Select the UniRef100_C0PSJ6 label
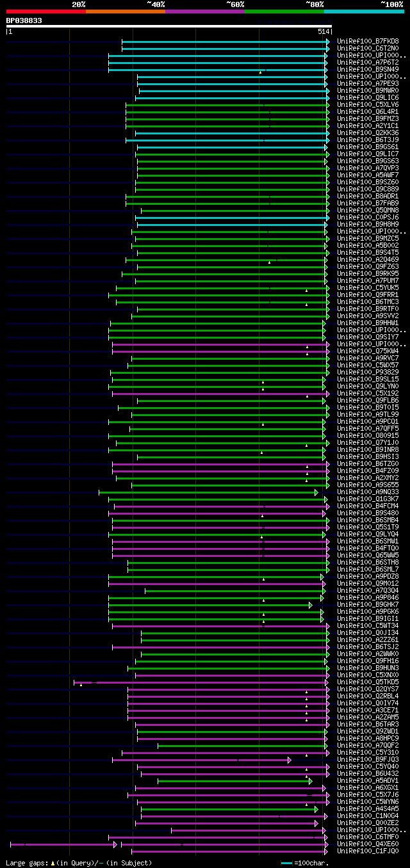 pos(368,217)
